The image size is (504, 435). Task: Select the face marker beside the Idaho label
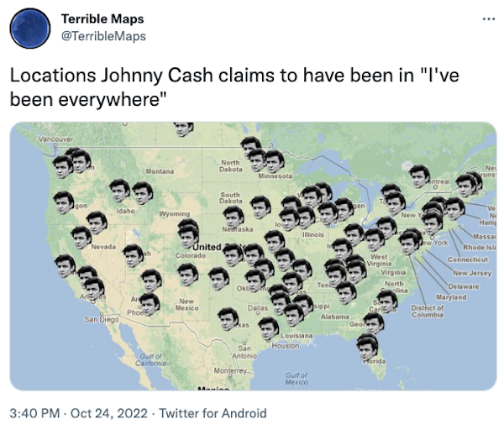[120, 190]
